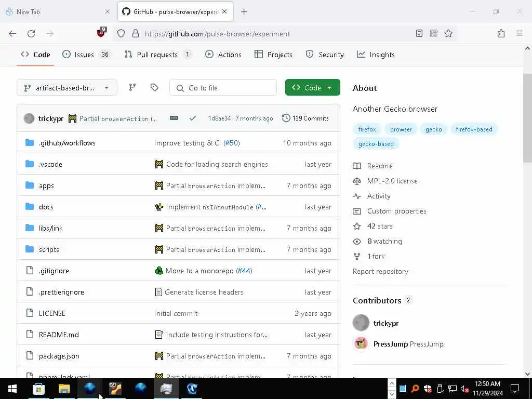Open the package.json file
Viewport: 532px width, 399px height.
(59, 356)
